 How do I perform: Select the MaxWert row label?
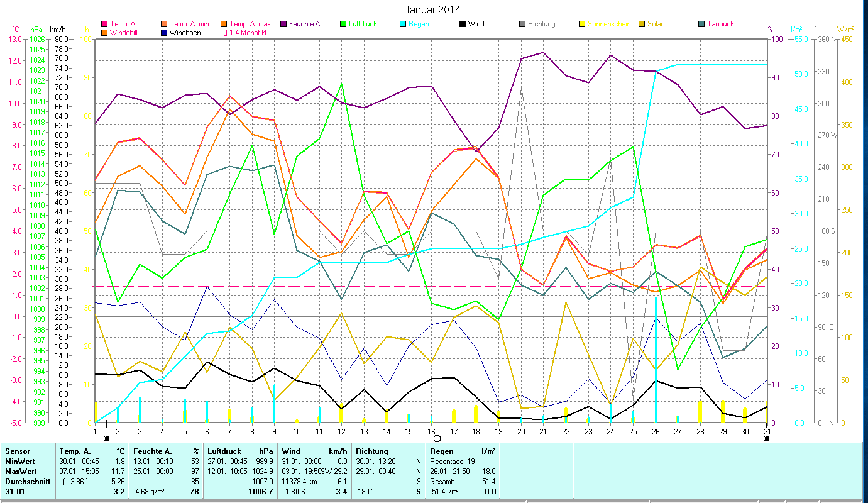click(20, 472)
